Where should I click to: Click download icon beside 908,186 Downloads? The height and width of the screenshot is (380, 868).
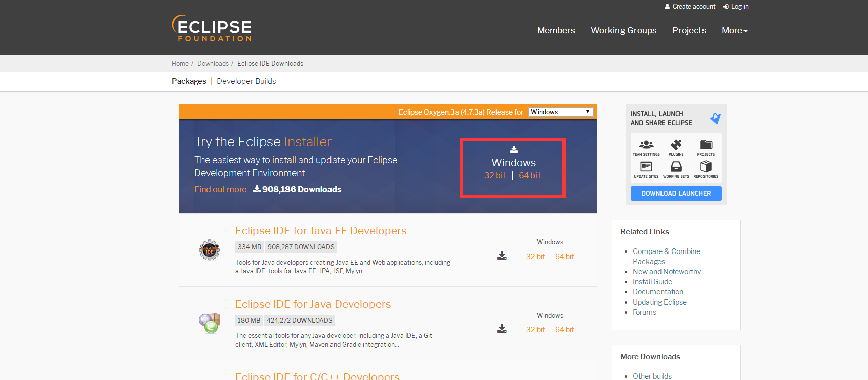coord(257,189)
